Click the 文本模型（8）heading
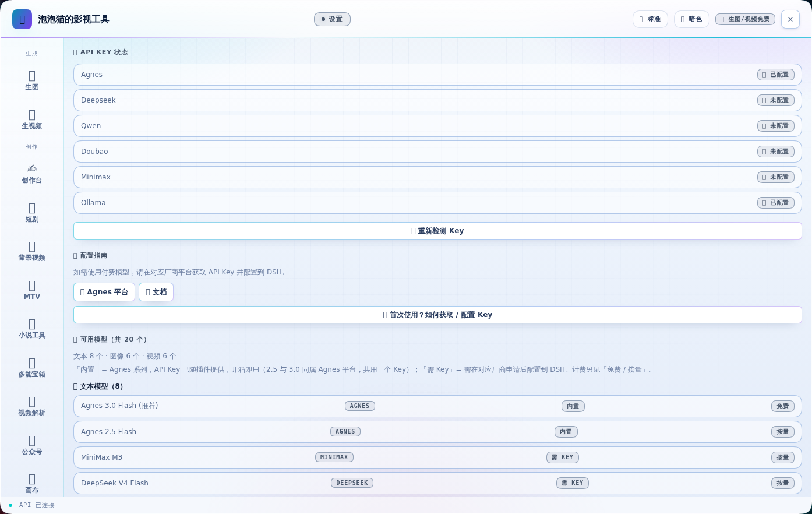Viewport: 812px width, 514px height. point(100,386)
